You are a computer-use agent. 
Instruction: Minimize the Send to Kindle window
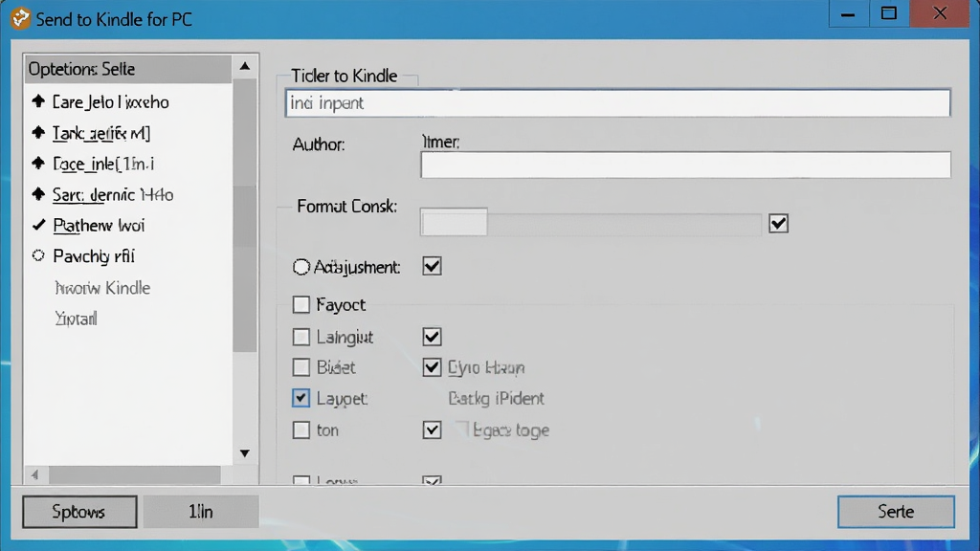coord(848,13)
